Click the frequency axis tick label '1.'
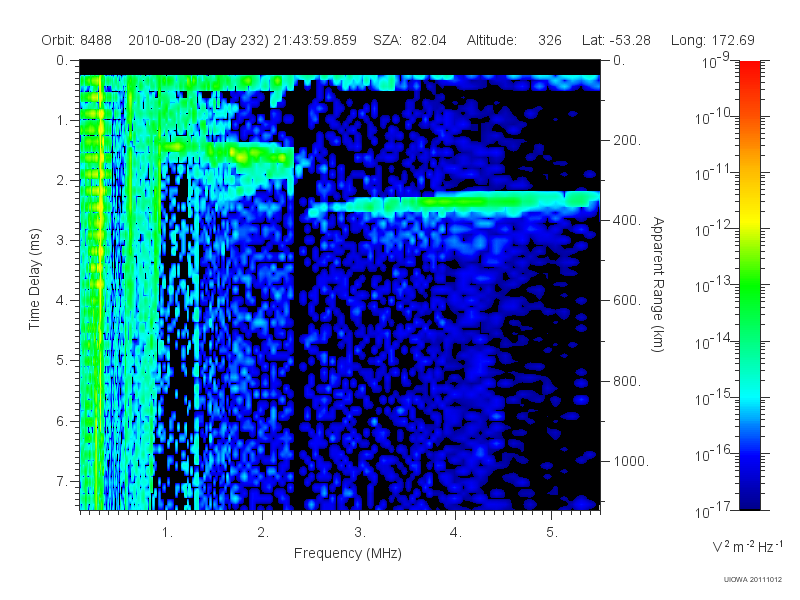The image size is (800, 600). pyautogui.click(x=167, y=533)
